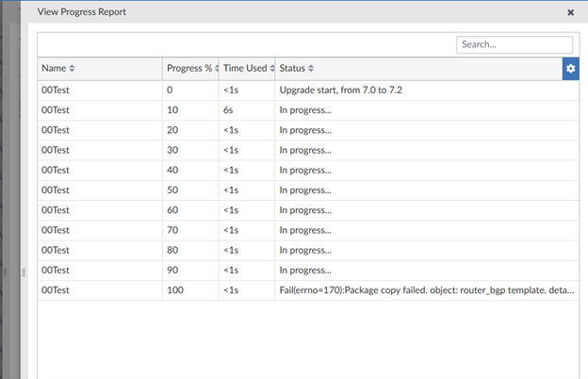Click the progress value 60 cell

[x=173, y=210]
